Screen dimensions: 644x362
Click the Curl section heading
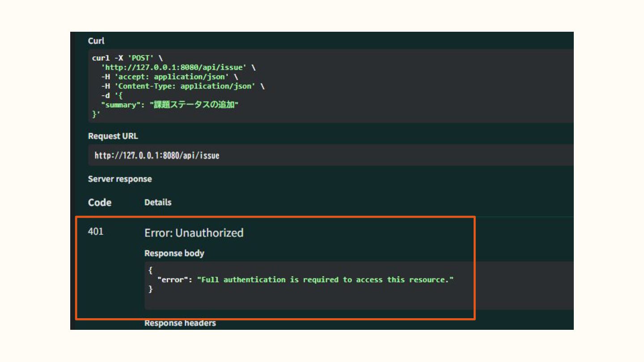[x=96, y=41]
